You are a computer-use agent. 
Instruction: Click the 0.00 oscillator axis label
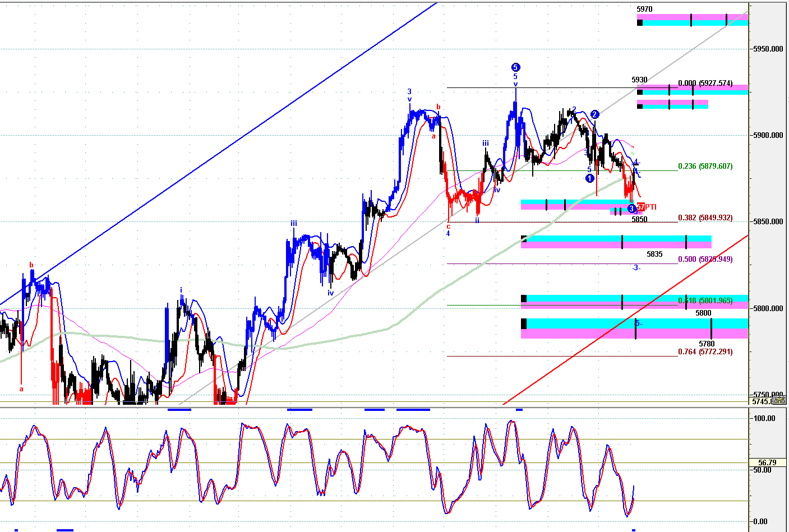pos(760,521)
